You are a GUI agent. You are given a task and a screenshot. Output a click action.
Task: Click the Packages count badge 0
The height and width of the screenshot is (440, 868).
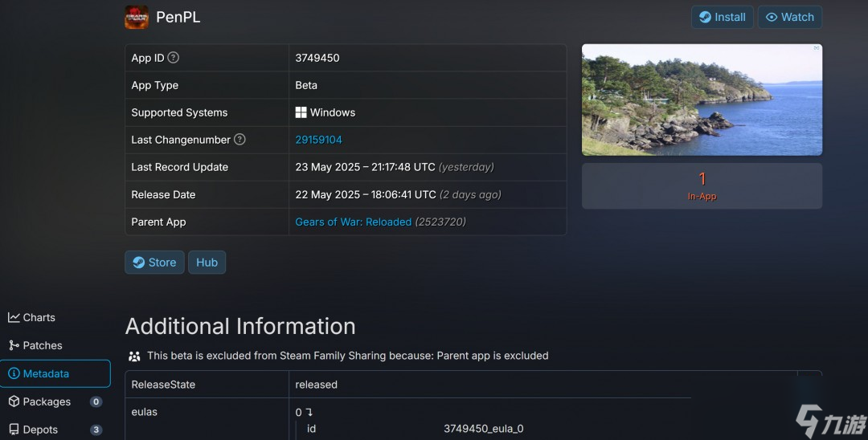click(96, 401)
